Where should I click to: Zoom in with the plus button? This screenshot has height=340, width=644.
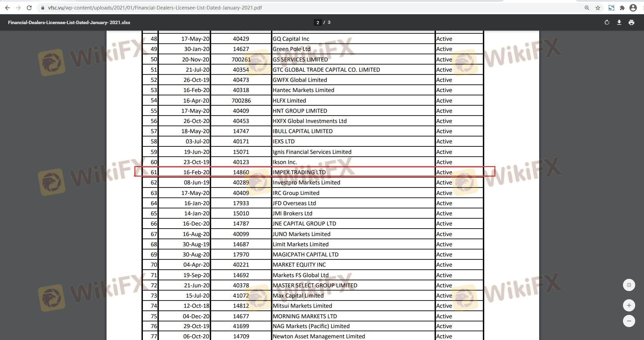click(x=629, y=305)
